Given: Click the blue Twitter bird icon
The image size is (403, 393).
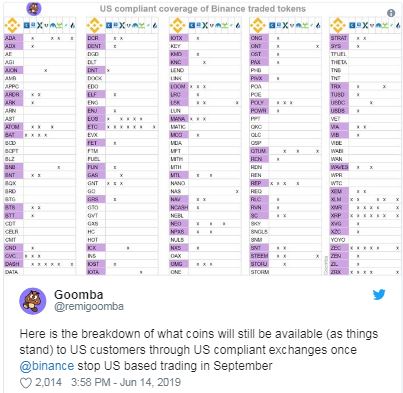Looking at the screenshot, I should click(x=379, y=295).
